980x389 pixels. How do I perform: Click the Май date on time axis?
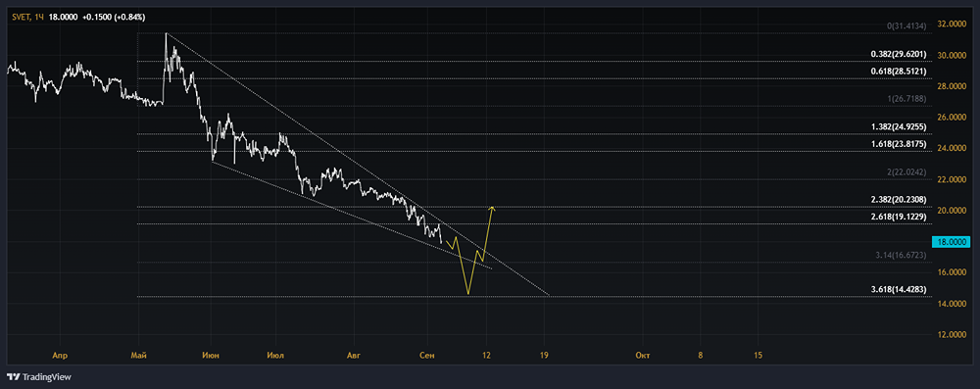[139, 356]
